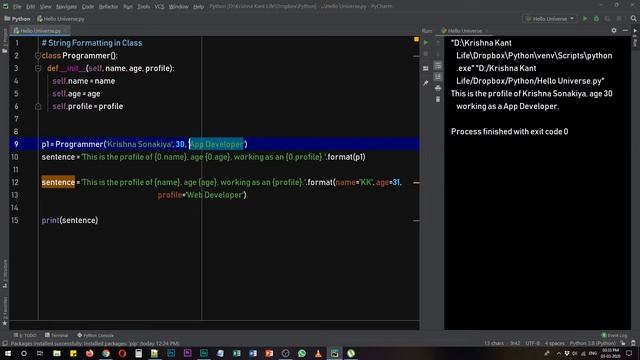Click '# String Formatting in Class' comment
Image resolution: width=640 pixels, height=360 pixels.
[92, 43]
